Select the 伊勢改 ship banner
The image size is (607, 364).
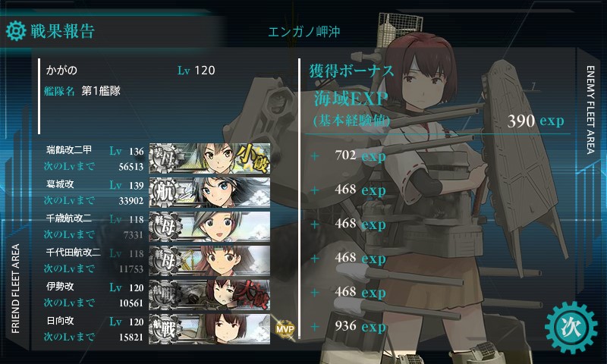(x=209, y=295)
